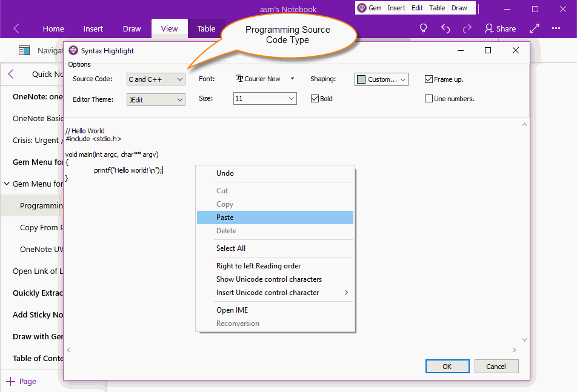Open the Gem add-in Draw menu

coord(459,8)
